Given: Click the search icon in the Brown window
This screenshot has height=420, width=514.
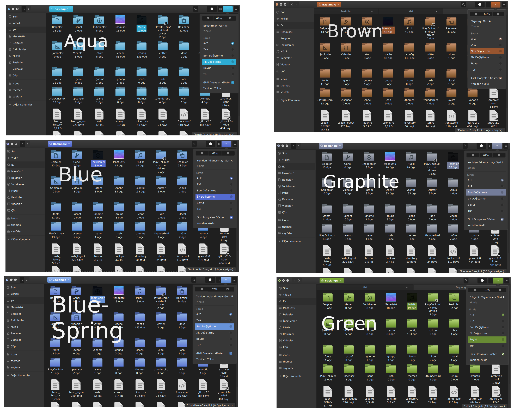Looking at the screenshot, I should click(x=463, y=4).
